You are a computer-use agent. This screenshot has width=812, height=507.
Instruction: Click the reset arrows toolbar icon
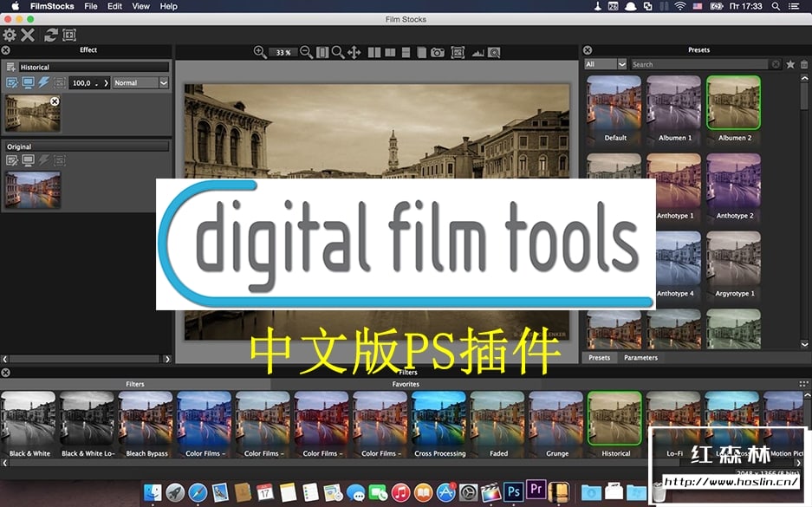51,36
